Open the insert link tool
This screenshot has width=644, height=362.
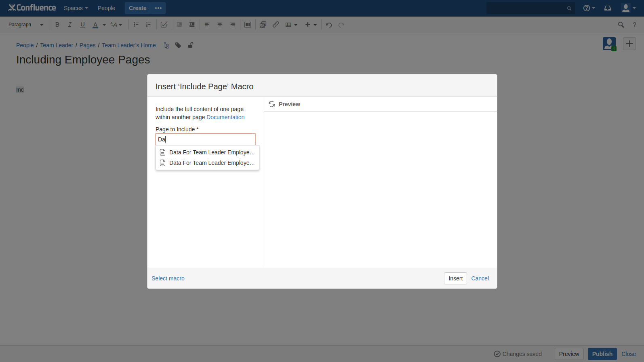pos(276,25)
